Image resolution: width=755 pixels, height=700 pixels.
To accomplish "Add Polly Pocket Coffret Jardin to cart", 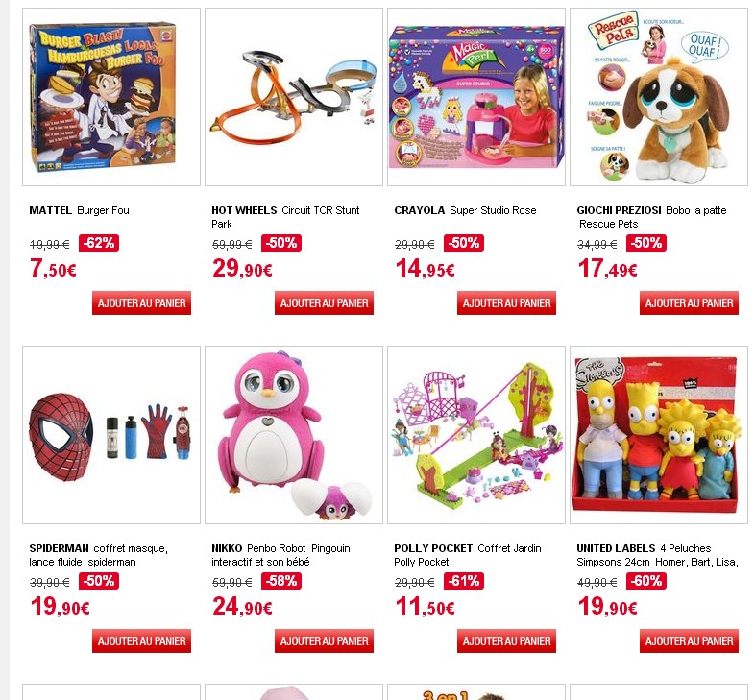I will click(x=506, y=640).
